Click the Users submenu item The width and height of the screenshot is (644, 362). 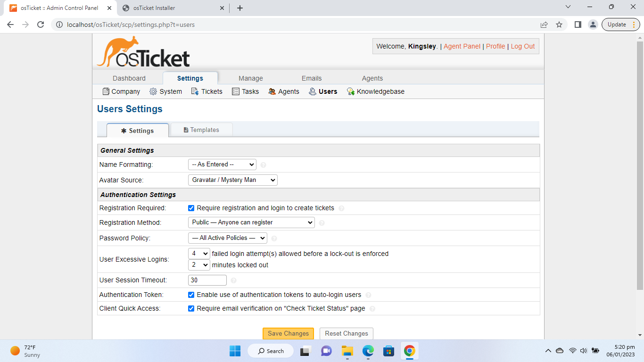(x=323, y=91)
